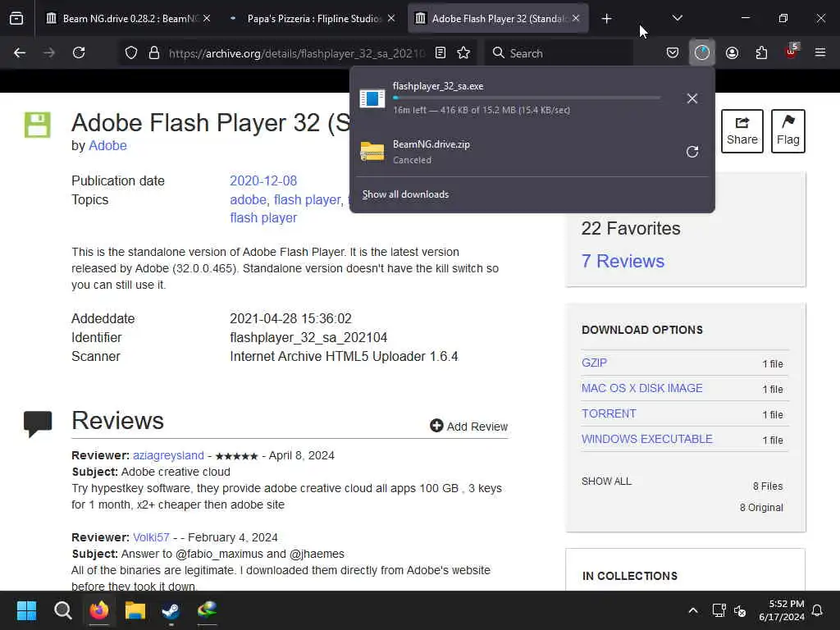The height and width of the screenshot is (630, 840).
Task: Open Windows taskbar search
Action: pos(62,610)
